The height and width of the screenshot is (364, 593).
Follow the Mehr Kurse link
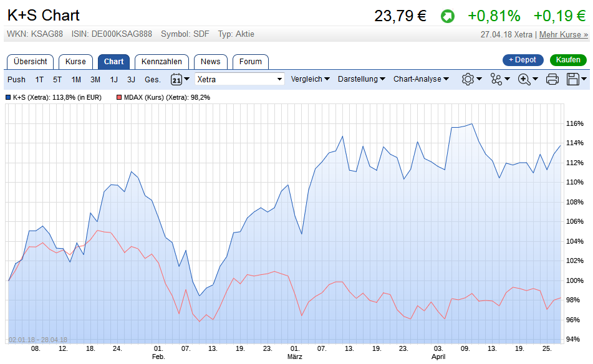coord(564,34)
